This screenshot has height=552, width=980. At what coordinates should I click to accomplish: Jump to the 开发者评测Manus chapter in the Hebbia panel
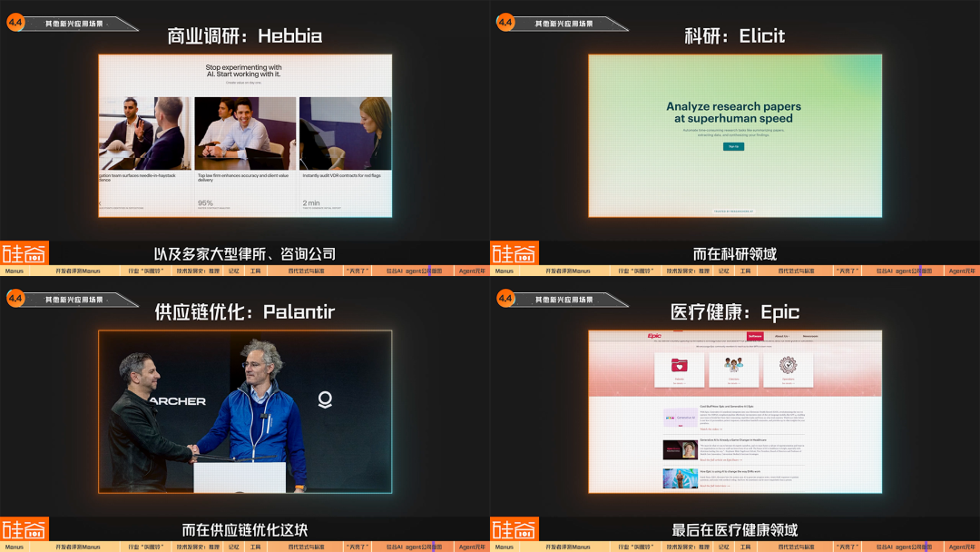77,271
